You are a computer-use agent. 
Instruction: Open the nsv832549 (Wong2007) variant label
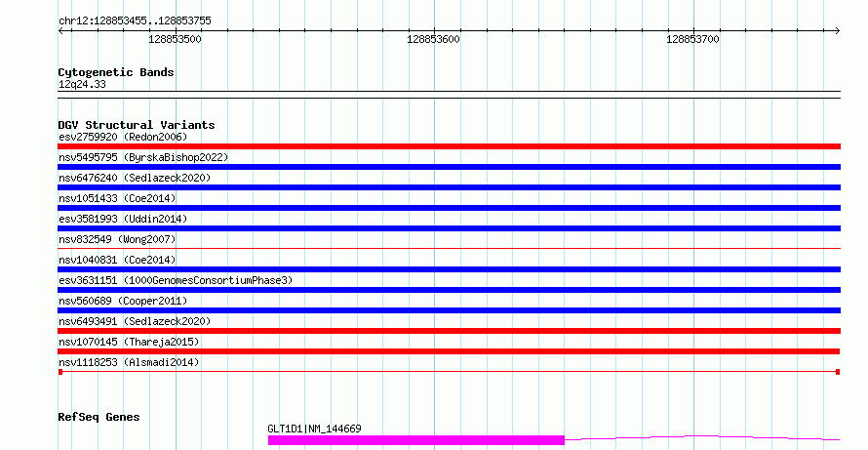click(117, 239)
